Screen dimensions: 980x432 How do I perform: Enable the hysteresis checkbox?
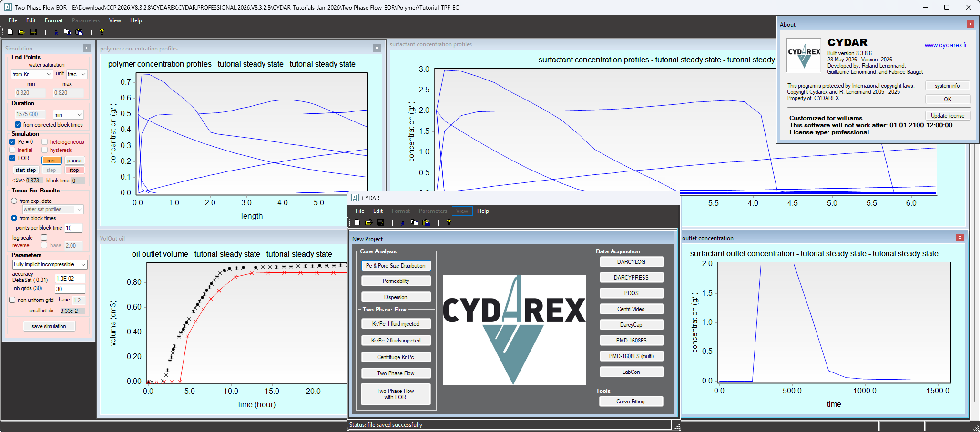click(44, 150)
